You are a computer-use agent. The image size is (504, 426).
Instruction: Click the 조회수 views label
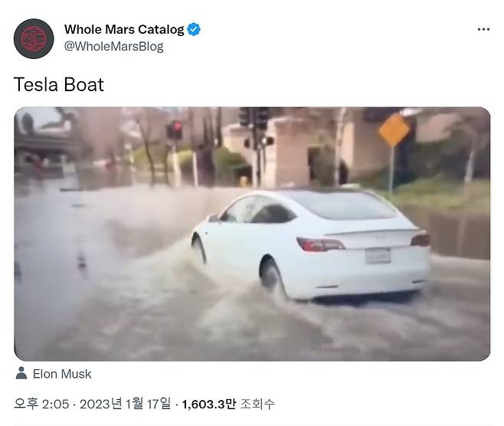(257, 404)
